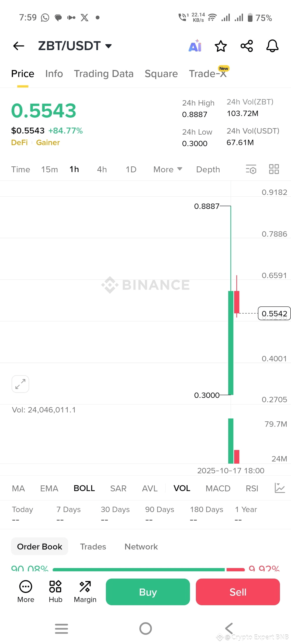Open the grid layout icon

[x=274, y=169]
